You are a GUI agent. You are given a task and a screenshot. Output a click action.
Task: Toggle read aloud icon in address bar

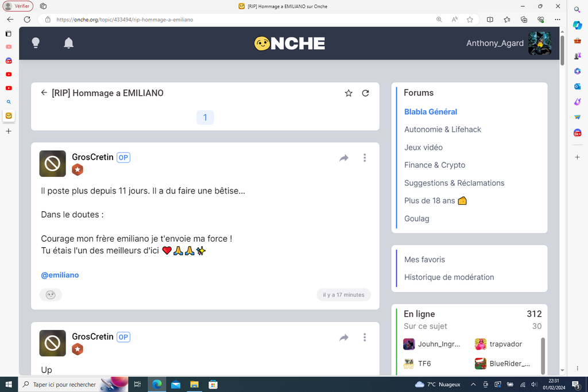(455, 20)
